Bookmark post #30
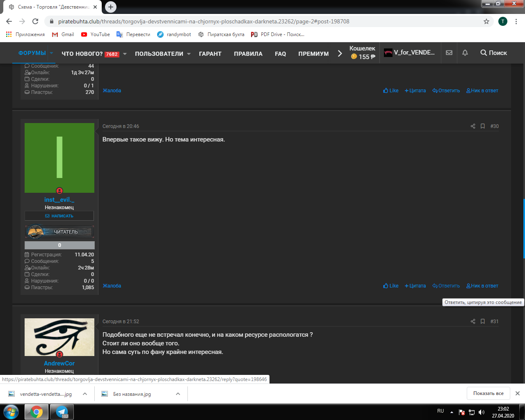Viewport: 525px width, 420px height. (483, 126)
